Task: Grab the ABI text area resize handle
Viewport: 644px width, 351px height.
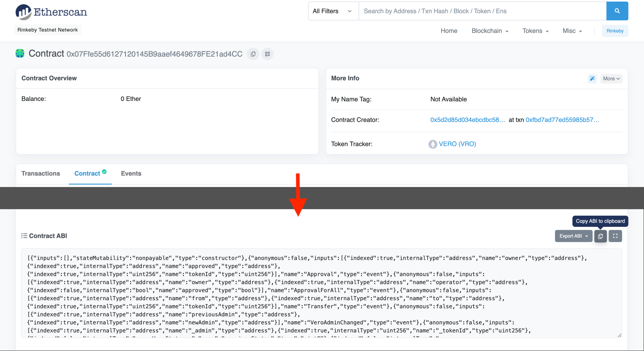Action: pyautogui.click(x=620, y=335)
